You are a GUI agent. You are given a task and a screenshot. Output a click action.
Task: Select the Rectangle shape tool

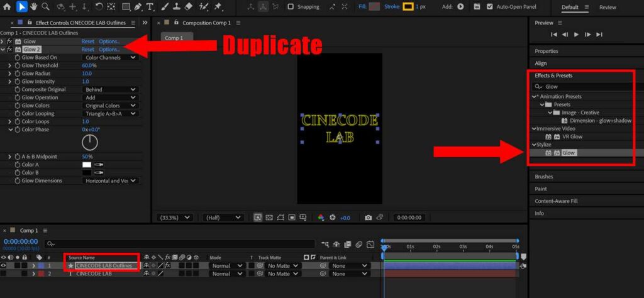126,6
